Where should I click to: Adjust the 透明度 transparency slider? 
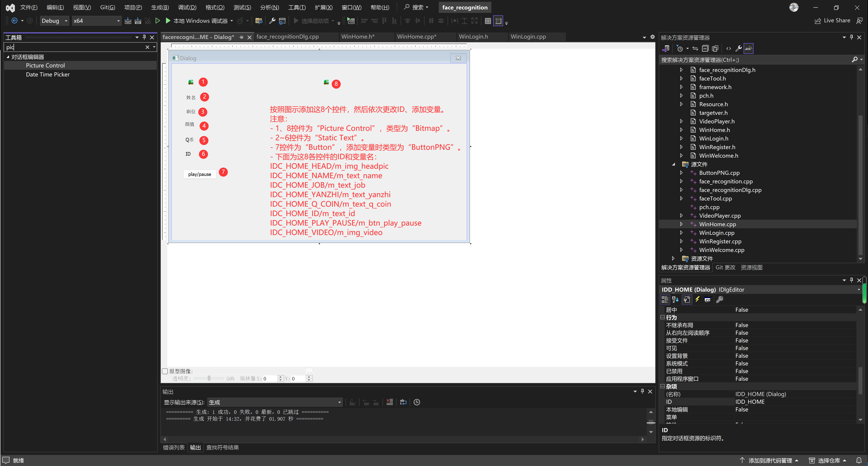209,378
